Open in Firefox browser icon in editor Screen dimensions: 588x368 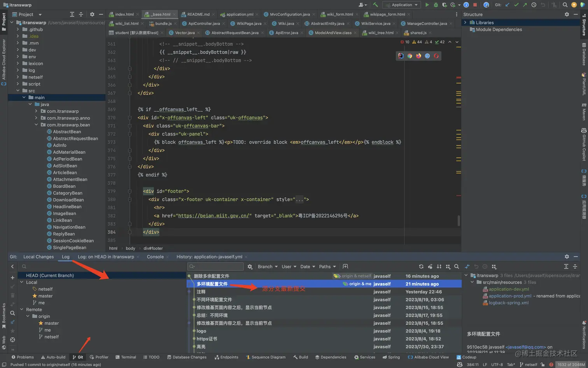(418, 56)
